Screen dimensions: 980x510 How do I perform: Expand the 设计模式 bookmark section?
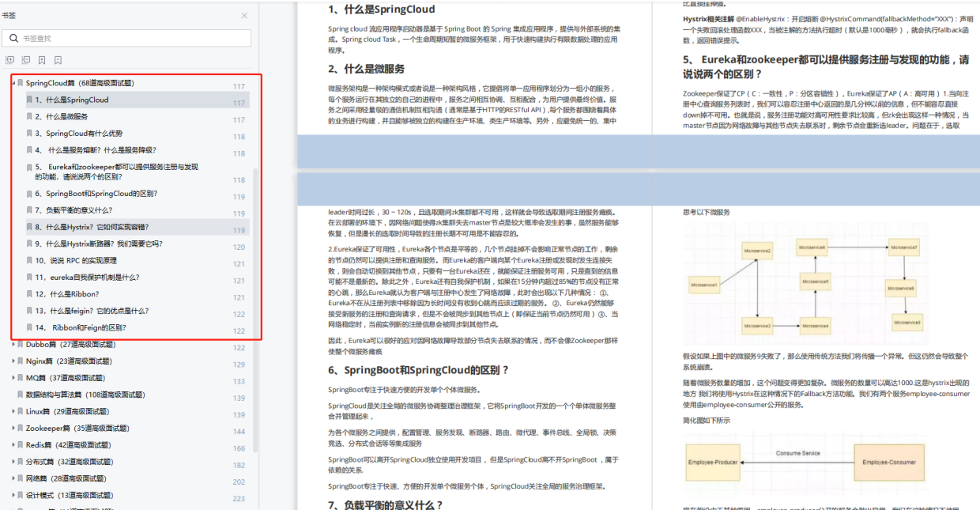pos(13,495)
